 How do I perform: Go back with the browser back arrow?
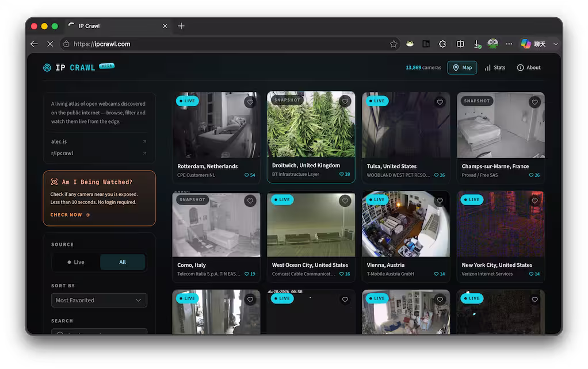(34, 44)
